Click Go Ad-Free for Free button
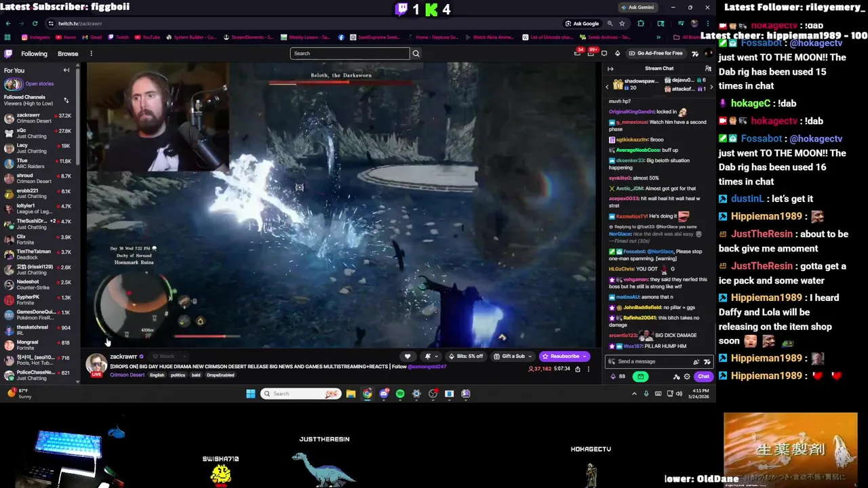This screenshot has height=488, width=868. 656,54
